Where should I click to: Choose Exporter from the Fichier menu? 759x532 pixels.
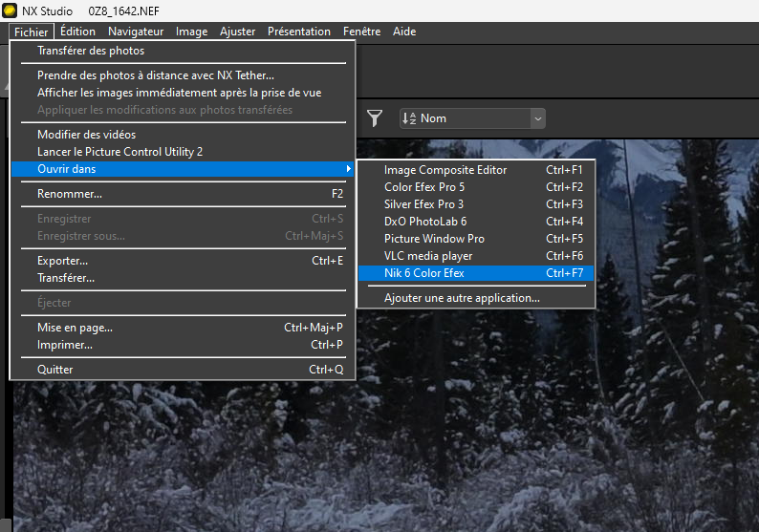click(x=62, y=261)
